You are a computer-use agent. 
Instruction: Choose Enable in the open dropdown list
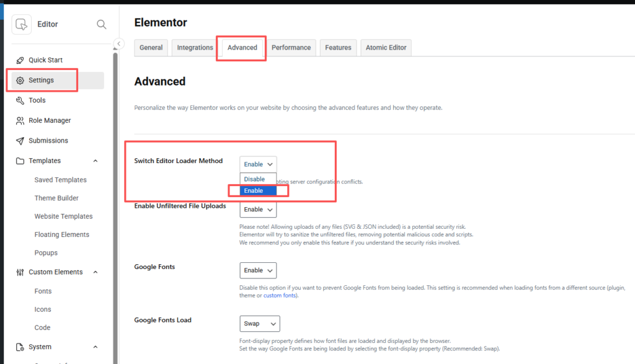(258, 191)
